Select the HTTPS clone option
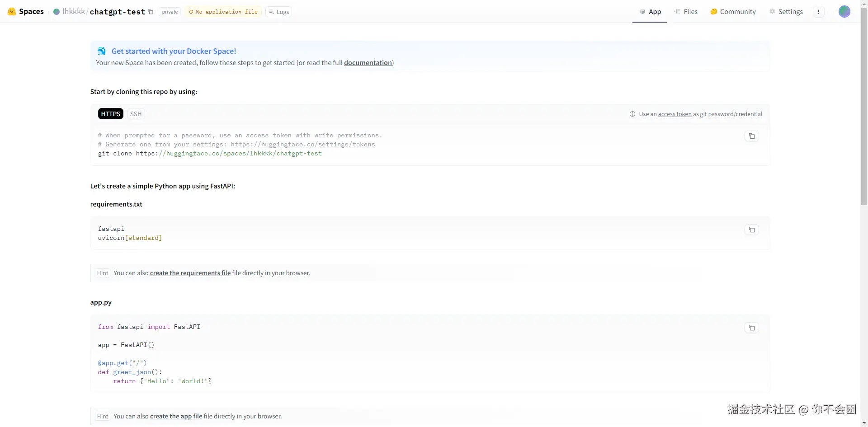 click(111, 114)
